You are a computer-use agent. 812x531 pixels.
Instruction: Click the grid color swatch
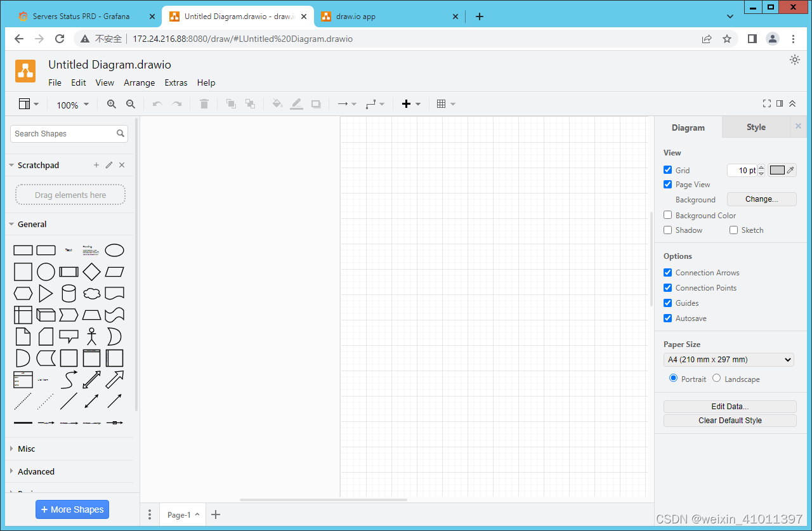click(776, 169)
